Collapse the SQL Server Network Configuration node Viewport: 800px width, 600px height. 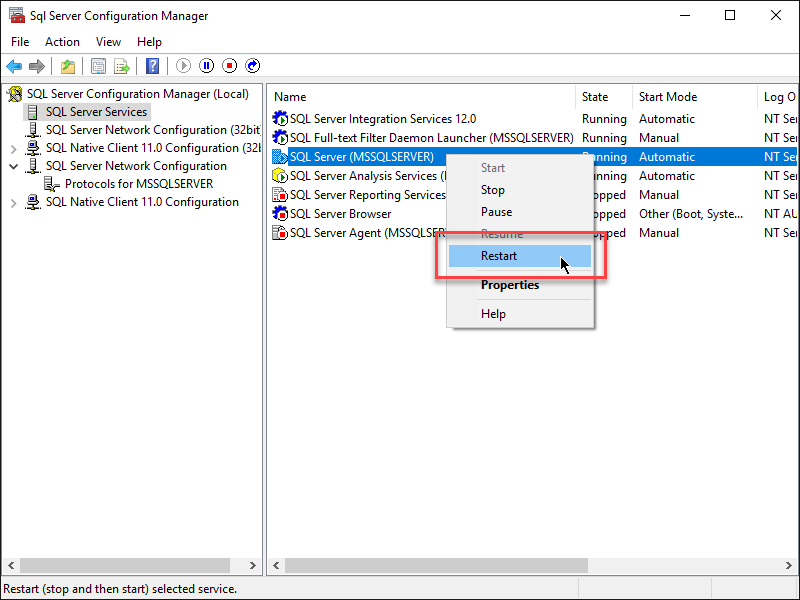tap(14, 166)
